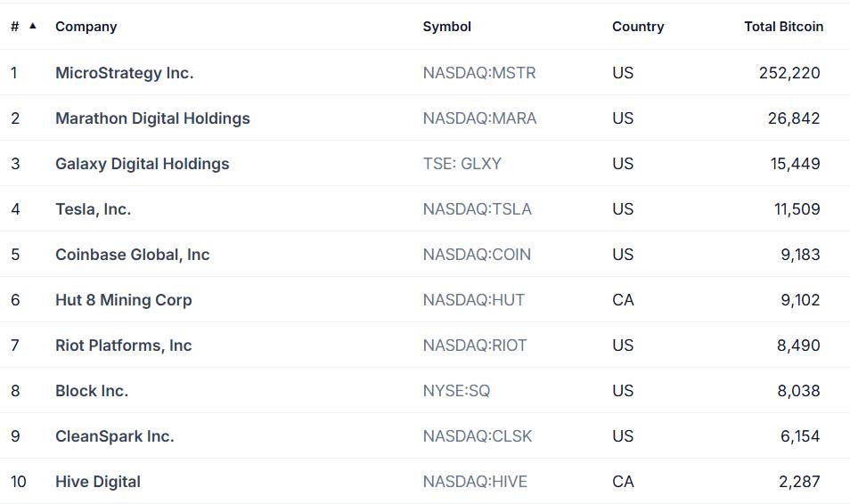Sort by the Symbol column header

pyautogui.click(x=446, y=27)
